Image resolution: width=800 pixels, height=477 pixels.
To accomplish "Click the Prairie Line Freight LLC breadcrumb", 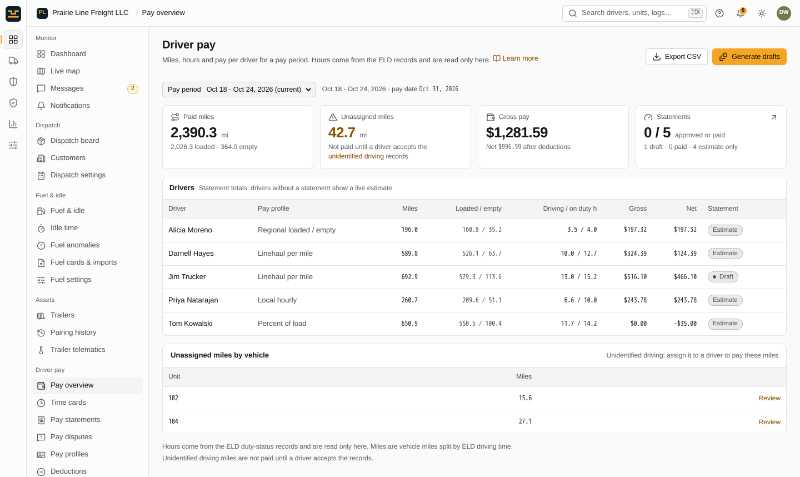I will 90,13.
